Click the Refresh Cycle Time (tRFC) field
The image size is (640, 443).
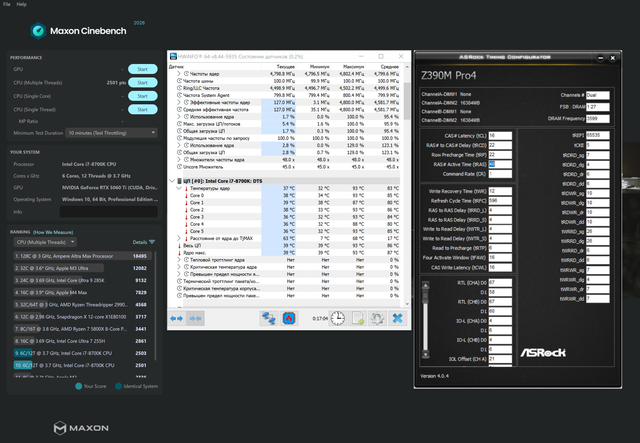tap(500, 200)
